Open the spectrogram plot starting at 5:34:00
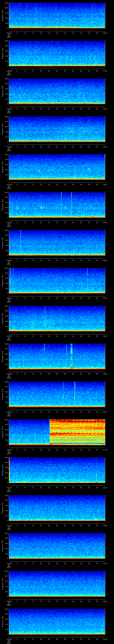Screen dimensions: 114x644 57,205
